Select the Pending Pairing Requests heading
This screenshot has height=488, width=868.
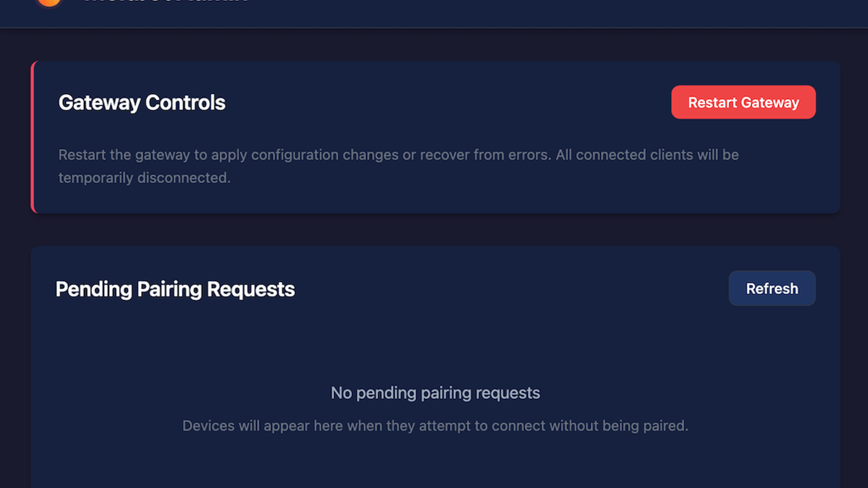coord(175,289)
